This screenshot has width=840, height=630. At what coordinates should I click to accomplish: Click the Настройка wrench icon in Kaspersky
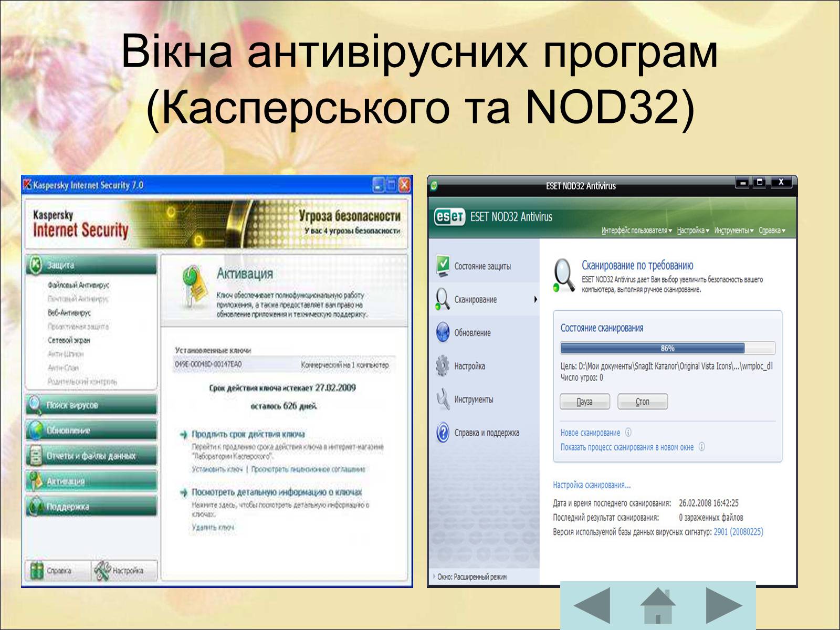point(101,571)
